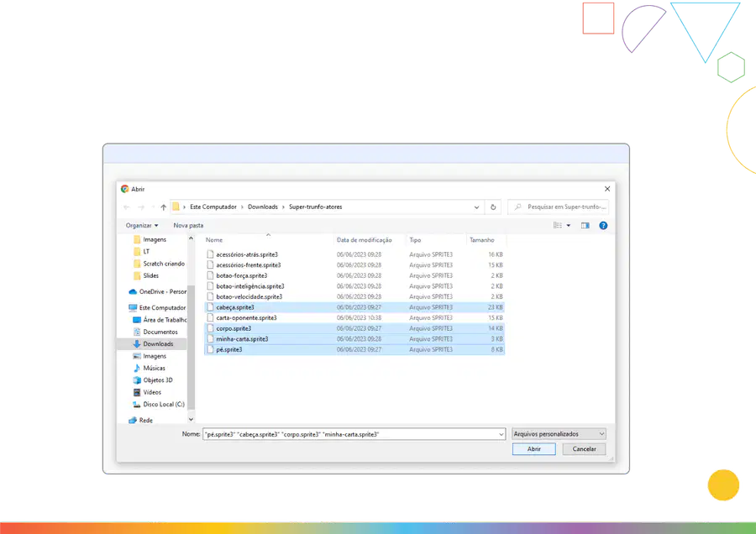This screenshot has width=756, height=534.
Task: Open Músicas in the navigation pane
Action: coord(149,369)
